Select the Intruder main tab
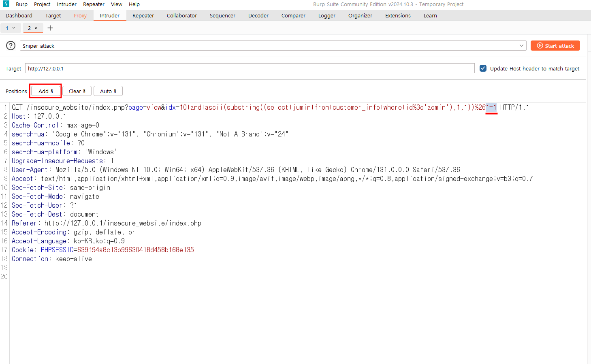The image size is (591, 364). [x=110, y=16]
